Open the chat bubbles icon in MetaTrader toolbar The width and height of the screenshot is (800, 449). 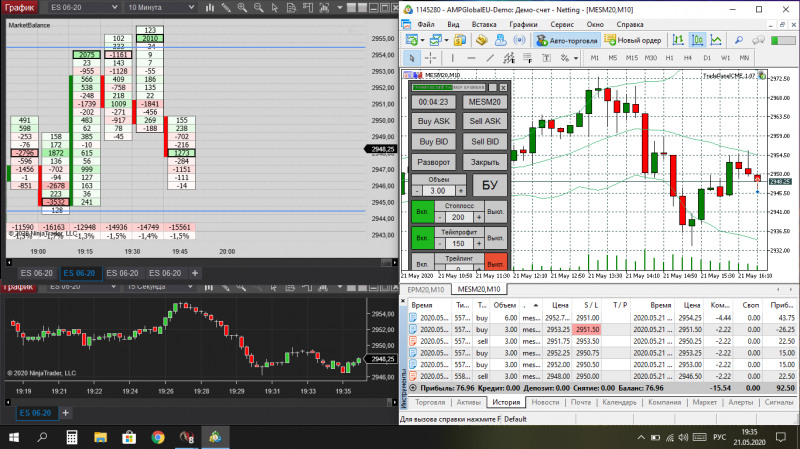(x=758, y=40)
